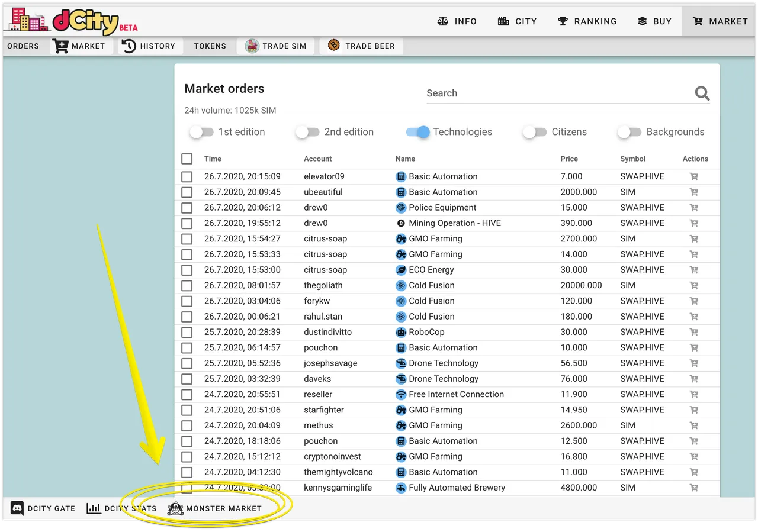The width and height of the screenshot is (758, 532).
Task: Open DCITY STATS link
Action: [121, 508]
